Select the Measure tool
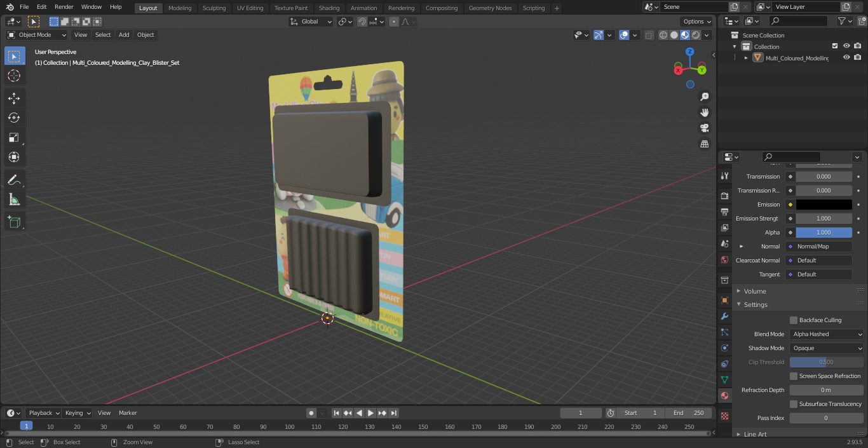This screenshot has height=448, width=868. coord(14,200)
